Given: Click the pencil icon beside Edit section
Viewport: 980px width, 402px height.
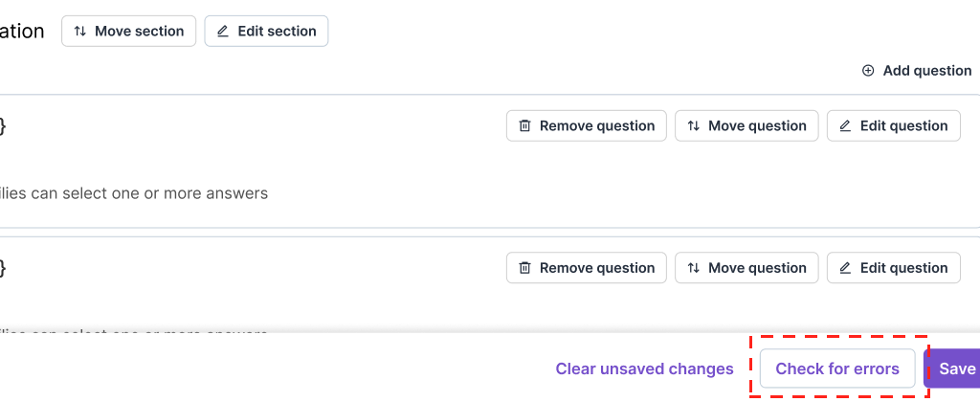Looking at the screenshot, I should (x=223, y=32).
